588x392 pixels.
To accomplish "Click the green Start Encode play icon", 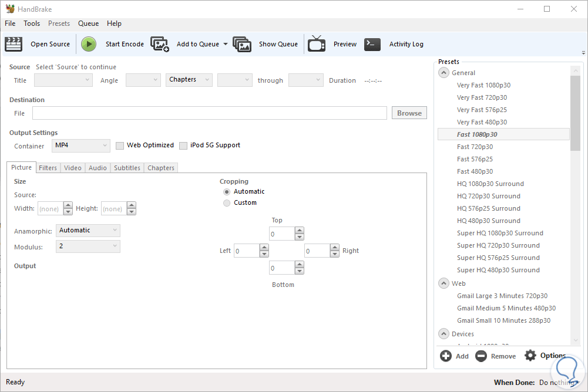I will point(89,44).
